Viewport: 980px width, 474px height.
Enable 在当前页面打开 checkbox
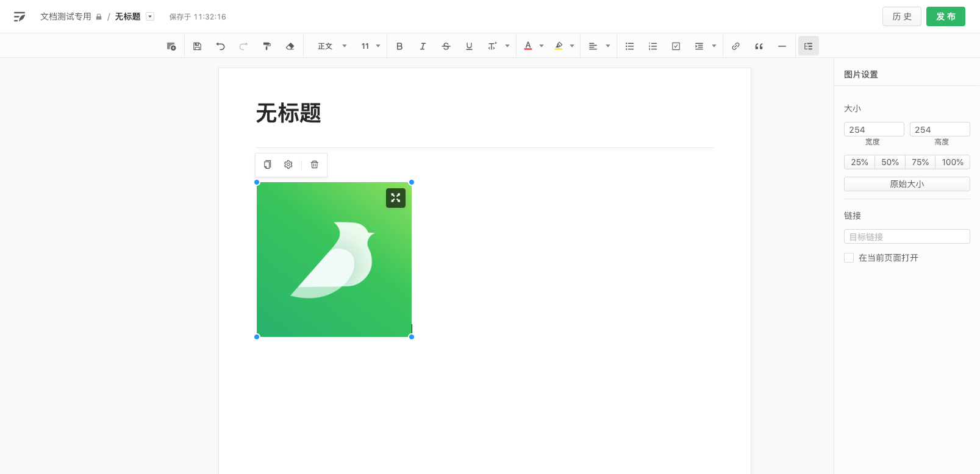849,258
